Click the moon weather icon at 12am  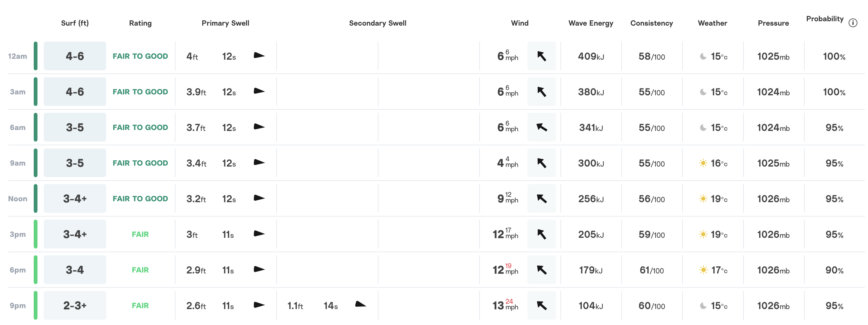click(x=703, y=56)
